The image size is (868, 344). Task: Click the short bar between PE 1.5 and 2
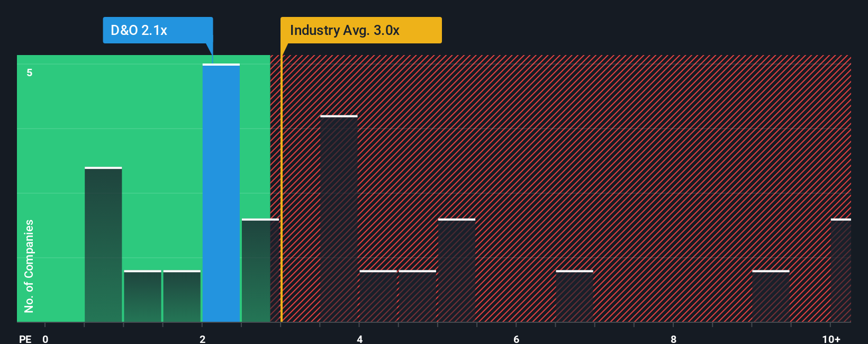(x=182, y=296)
